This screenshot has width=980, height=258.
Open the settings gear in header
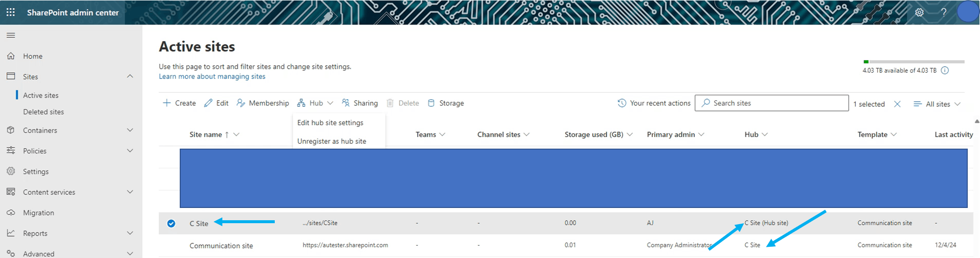[919, 12]
